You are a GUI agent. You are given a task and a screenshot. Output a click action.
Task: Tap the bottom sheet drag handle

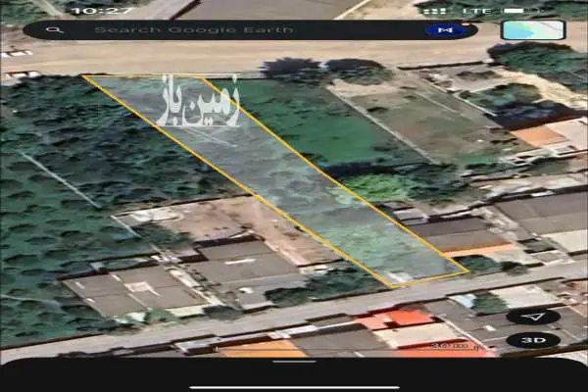point(294,362)
